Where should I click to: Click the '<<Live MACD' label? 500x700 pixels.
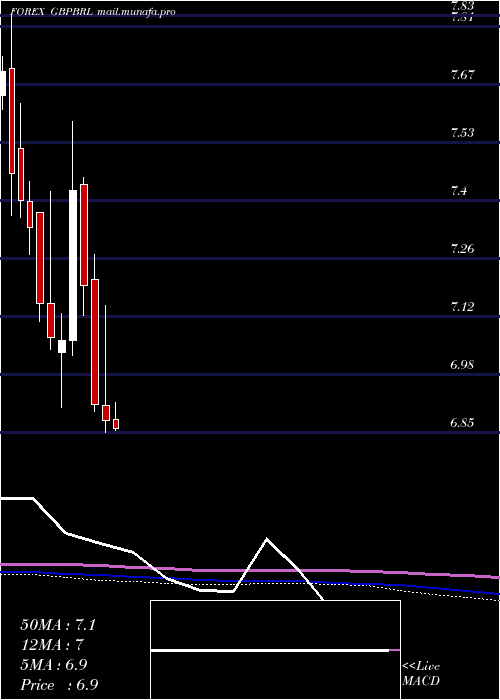[421, 674]
